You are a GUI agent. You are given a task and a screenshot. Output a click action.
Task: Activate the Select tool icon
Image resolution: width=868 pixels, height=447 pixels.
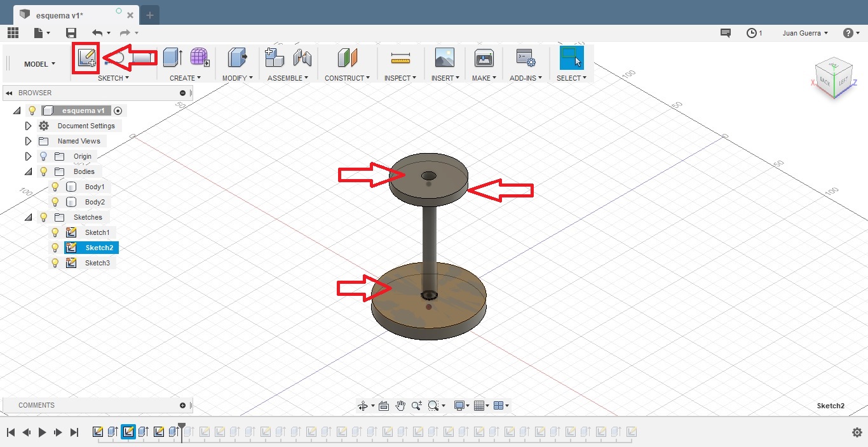point(571,57)
